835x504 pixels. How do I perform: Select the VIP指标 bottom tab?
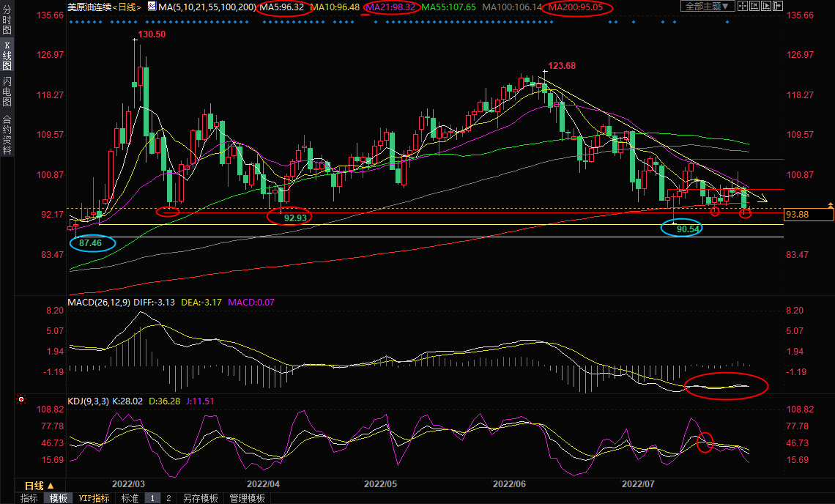click(94, 498)
